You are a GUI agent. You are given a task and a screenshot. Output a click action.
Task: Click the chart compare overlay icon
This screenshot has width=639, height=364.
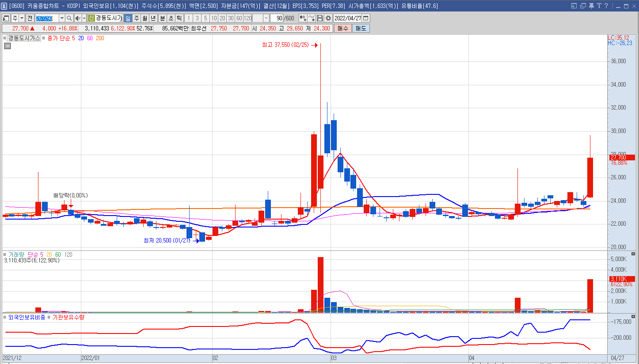tap(303, 18)
